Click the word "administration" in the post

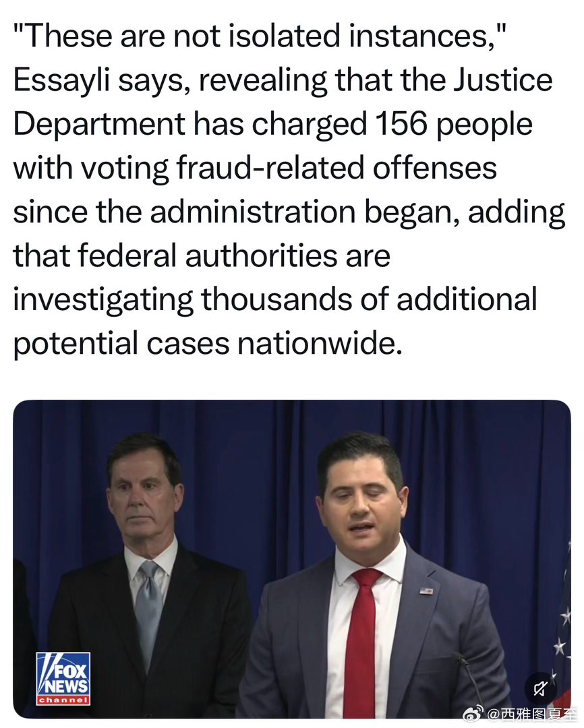tap(252, 212)
